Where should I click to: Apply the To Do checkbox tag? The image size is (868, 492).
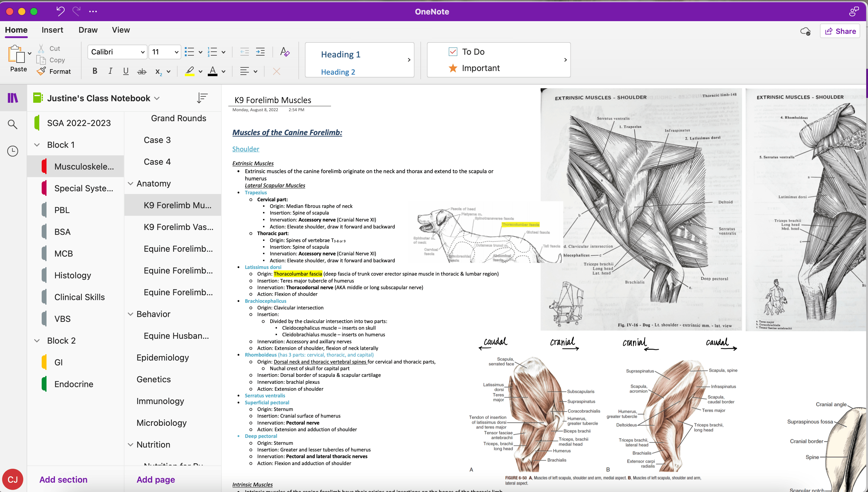(x=467, y=52)
